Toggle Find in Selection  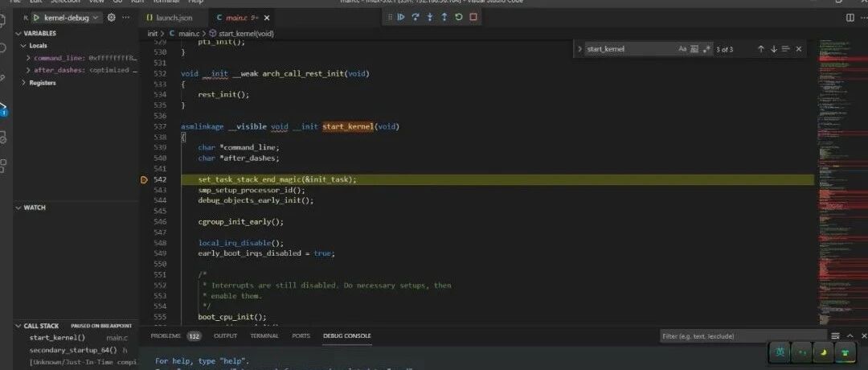[x=785, y=49]
